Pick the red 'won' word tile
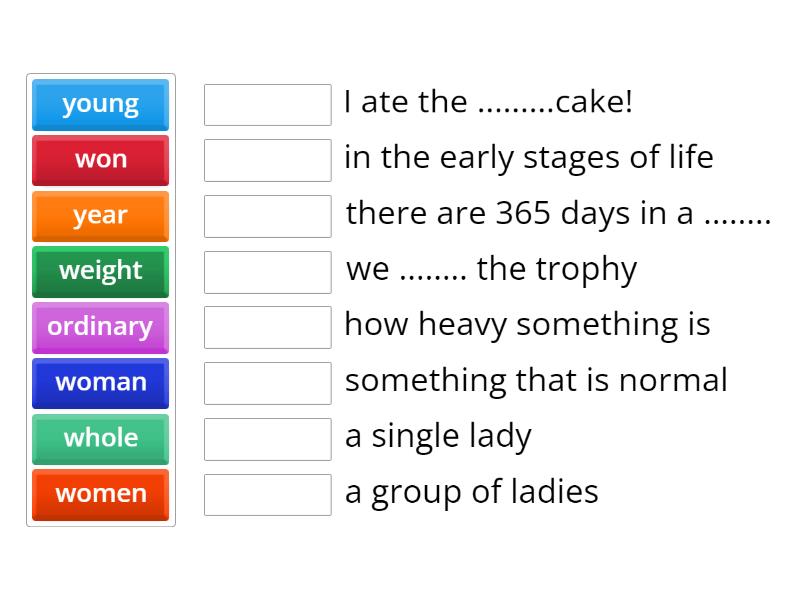 coord(100,160)
